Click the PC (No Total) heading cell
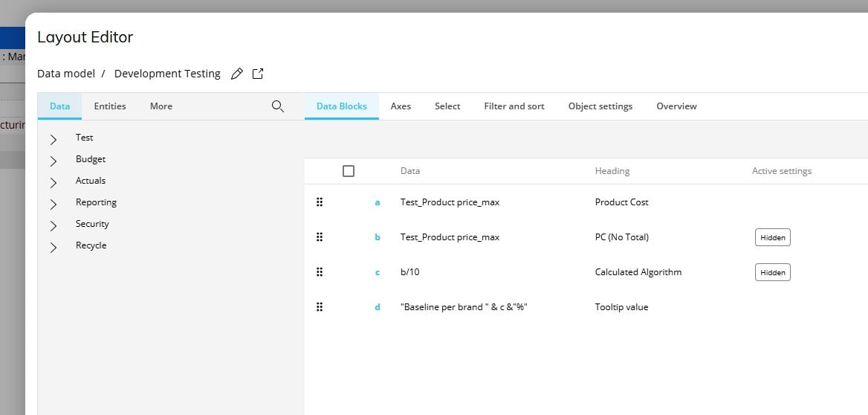The height and width of the screenshot is (415, 868). 622,237
